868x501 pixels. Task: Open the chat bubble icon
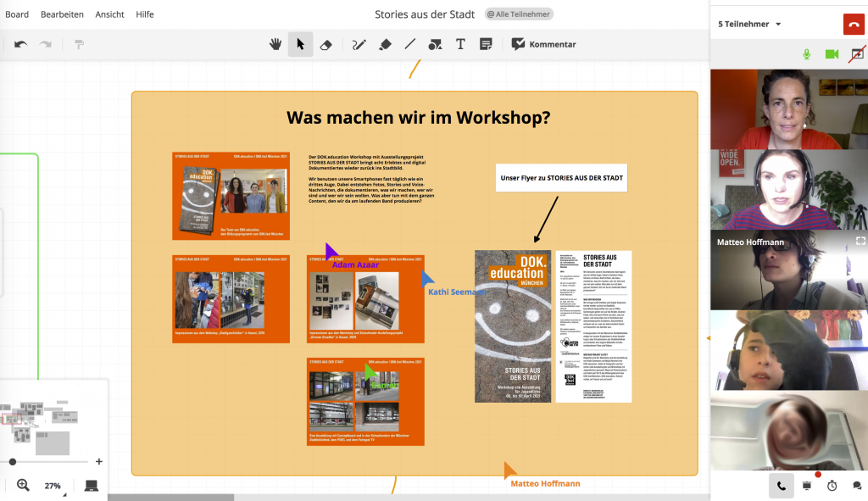(857, 486)
